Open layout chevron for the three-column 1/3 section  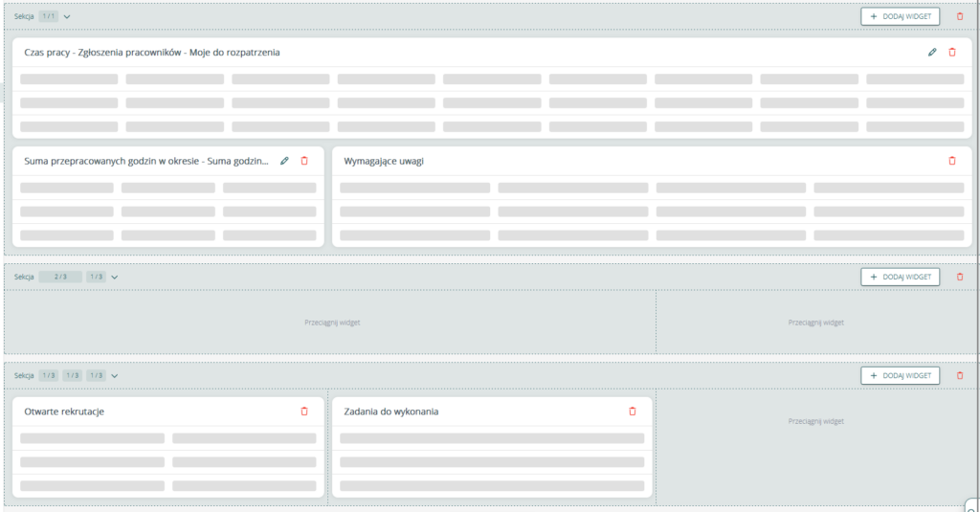point(115,376)
